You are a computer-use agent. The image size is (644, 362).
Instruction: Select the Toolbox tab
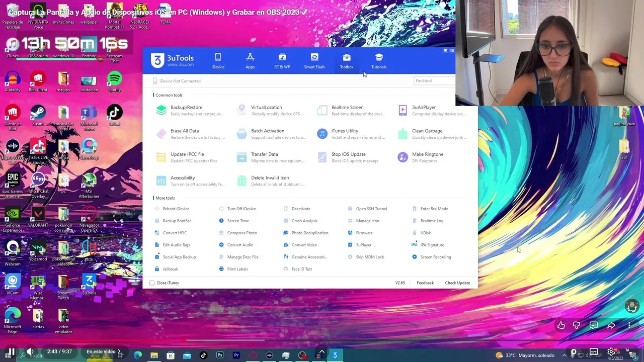point(347,61)
